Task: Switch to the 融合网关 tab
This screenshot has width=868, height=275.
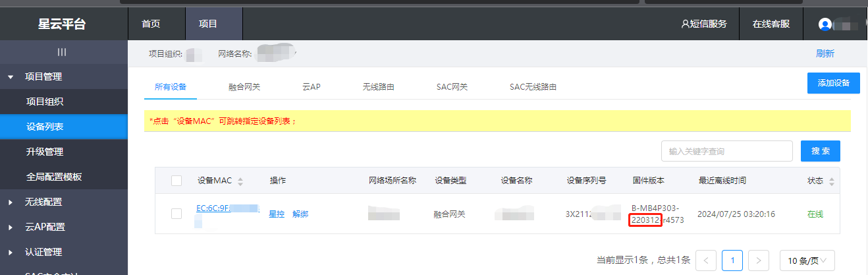Action: click(x=244, y=87)
